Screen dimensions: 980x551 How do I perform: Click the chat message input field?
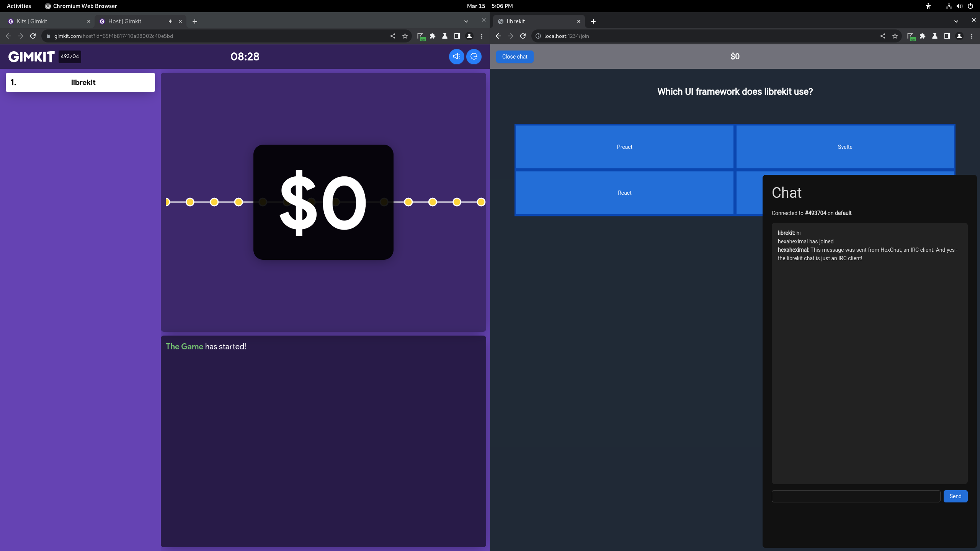pyautogui.click(x=856, y=496)
